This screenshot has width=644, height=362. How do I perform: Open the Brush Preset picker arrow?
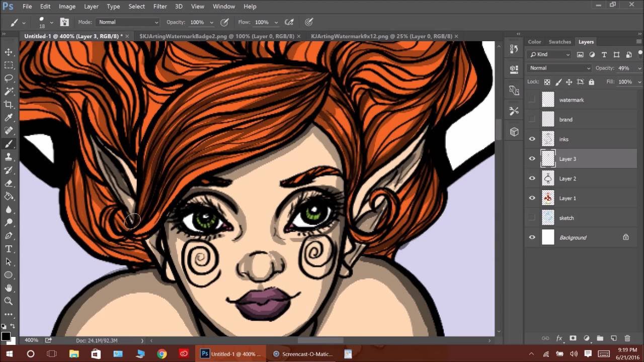(51, 22)
